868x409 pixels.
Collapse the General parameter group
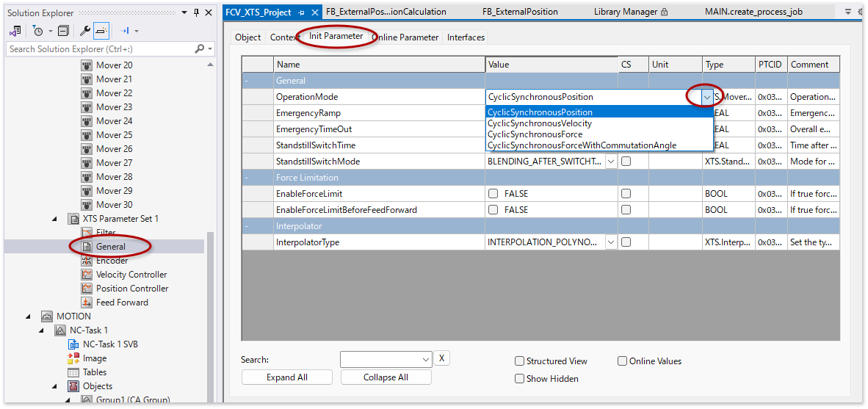[247, 81]
